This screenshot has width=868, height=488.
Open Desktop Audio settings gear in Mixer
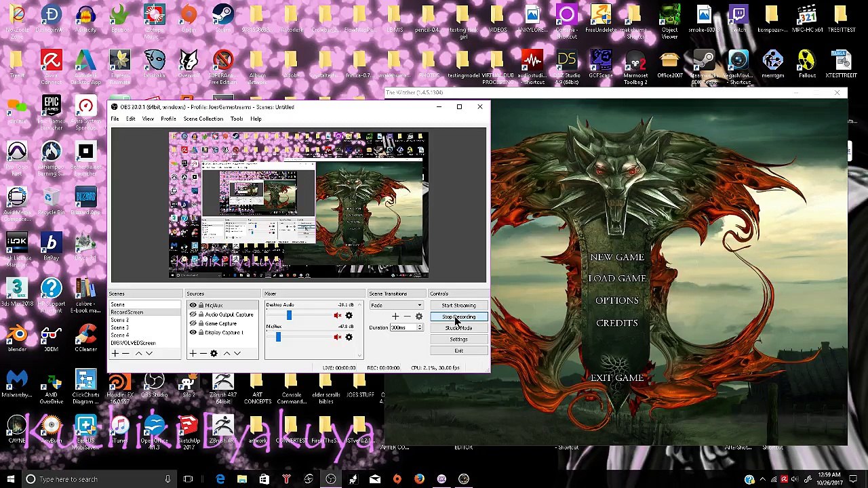349,316
